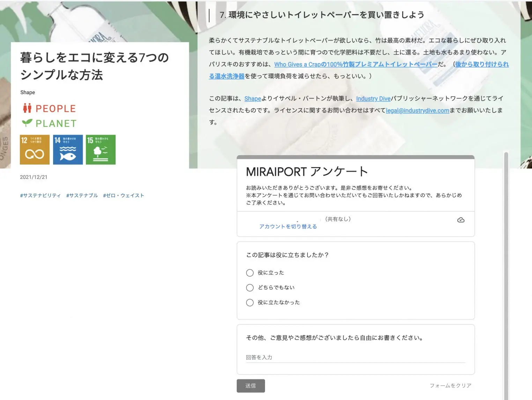532x400 pixels.
Task: Click the cloud save status icon
Action: click(x=461, y=220)
